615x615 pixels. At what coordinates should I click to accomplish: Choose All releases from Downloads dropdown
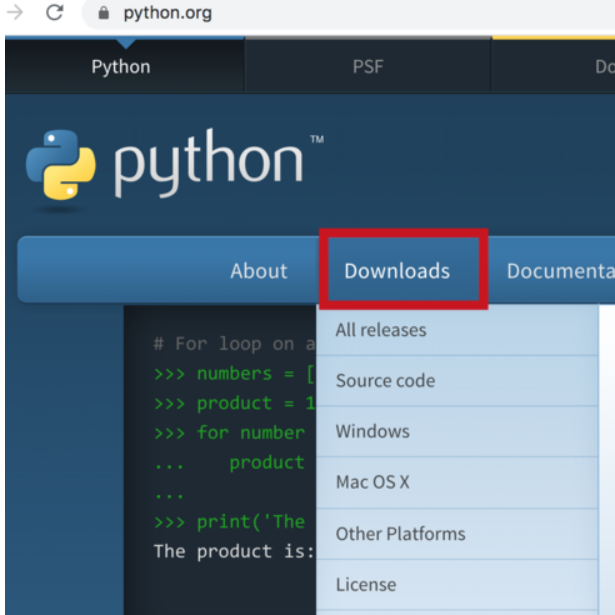click(457, 330)
